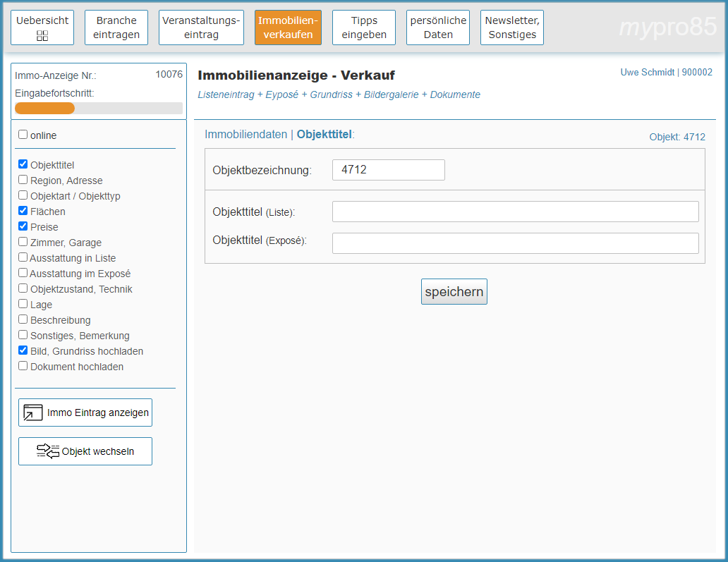728x562 pixels.
Task: Click the Objektbezeichnung input field
Action: tap(388, 170)
